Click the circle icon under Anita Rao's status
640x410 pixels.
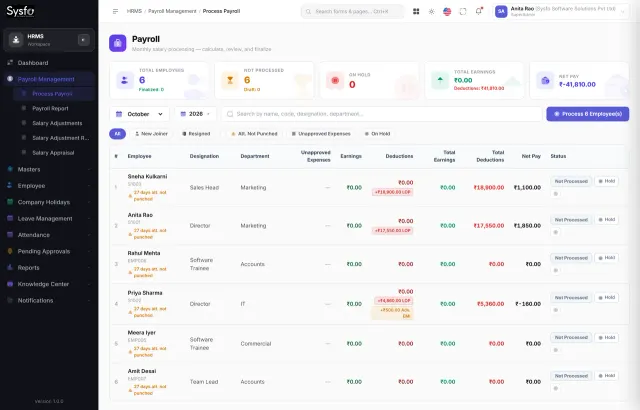pos(556,232)
